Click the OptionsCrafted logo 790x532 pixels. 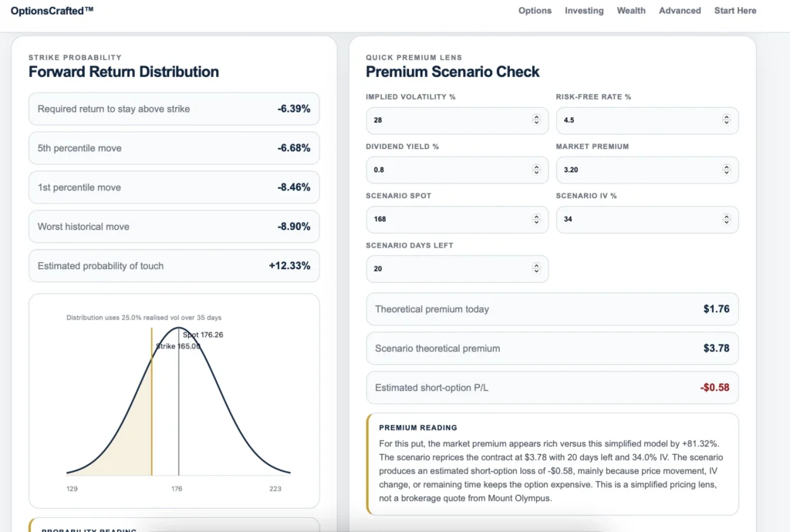click(52, 11)
